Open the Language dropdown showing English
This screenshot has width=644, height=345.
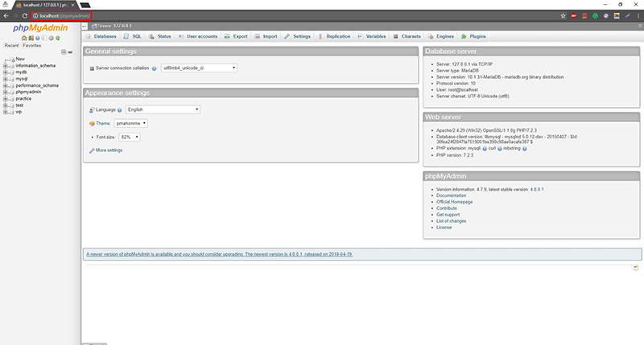click(x=163, y=109)
